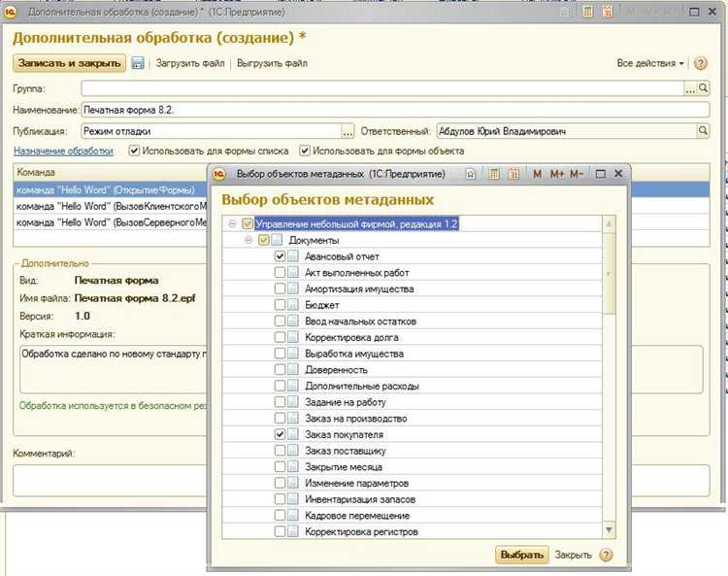
Task: Select Задание на работу row
Action: tap(413, 402)
